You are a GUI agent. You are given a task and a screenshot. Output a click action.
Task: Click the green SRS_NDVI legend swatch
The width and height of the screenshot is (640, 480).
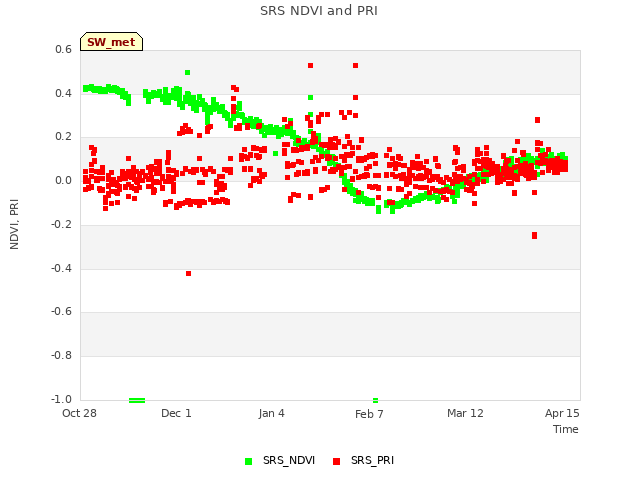(x=249, y=462)
